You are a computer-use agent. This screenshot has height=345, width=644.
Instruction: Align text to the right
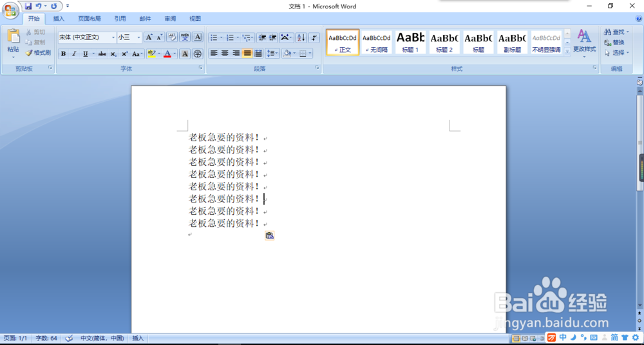236,53
